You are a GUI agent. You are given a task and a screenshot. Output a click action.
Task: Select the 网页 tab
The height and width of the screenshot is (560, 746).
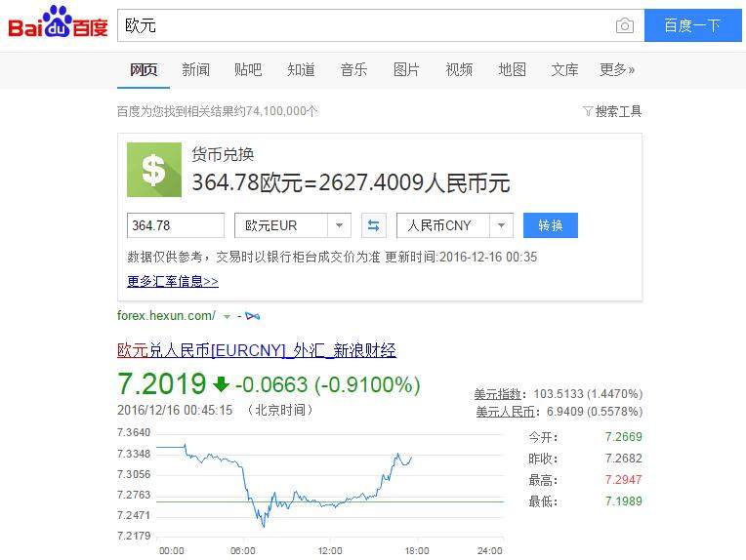click(x=144, y=70)
